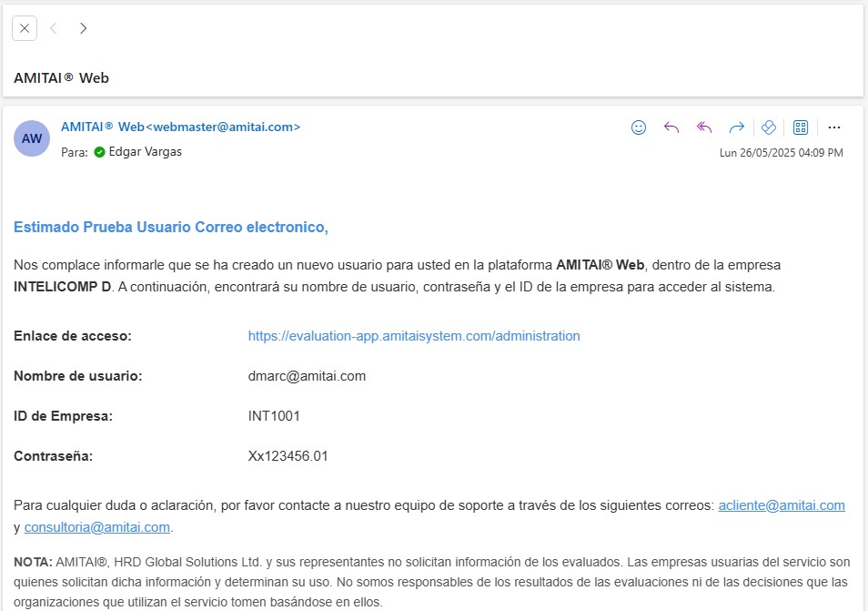Viewport: 868px width, 611px height.
Task: Click the acliente@amitai.com support email link
Action: (782, 505)
